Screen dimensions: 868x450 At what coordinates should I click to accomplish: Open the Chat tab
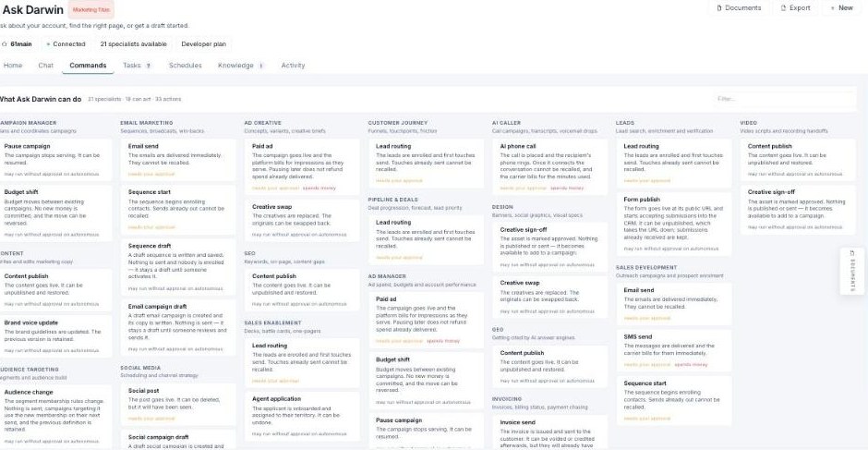pyautogui.click(x=46, y=66)
